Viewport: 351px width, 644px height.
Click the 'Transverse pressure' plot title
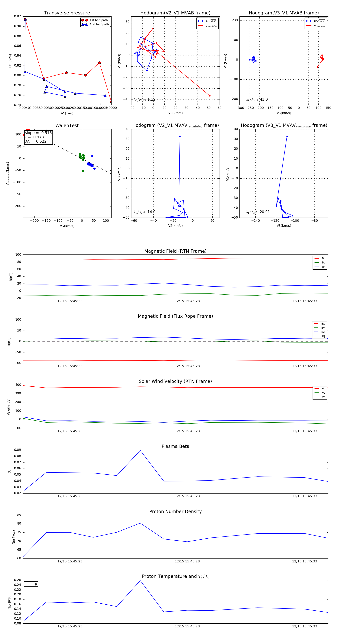pyautogui.click(x=67, y=13)
